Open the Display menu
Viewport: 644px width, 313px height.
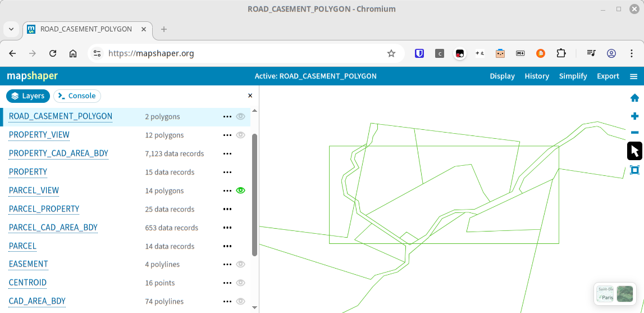pos(503,76)
